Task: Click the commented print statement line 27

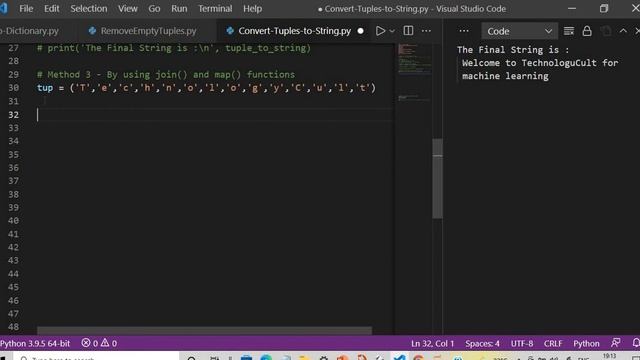Action: [x=174, y=48]
